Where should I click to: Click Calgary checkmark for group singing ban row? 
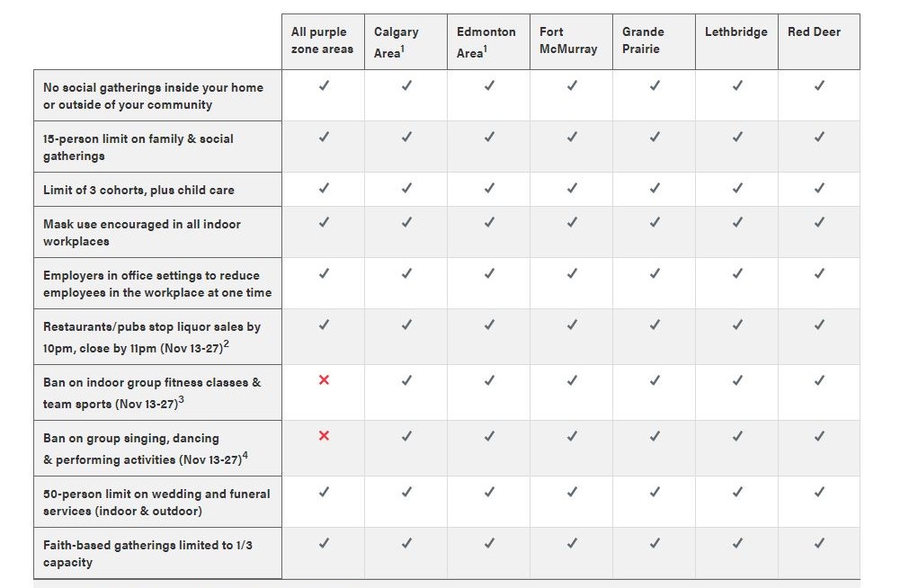[406, 436]
